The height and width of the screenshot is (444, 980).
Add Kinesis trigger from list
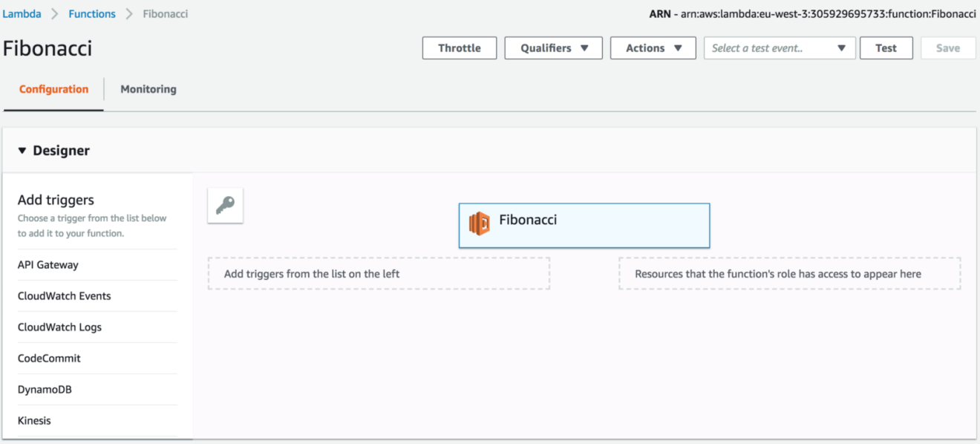(x=97, y=421)
